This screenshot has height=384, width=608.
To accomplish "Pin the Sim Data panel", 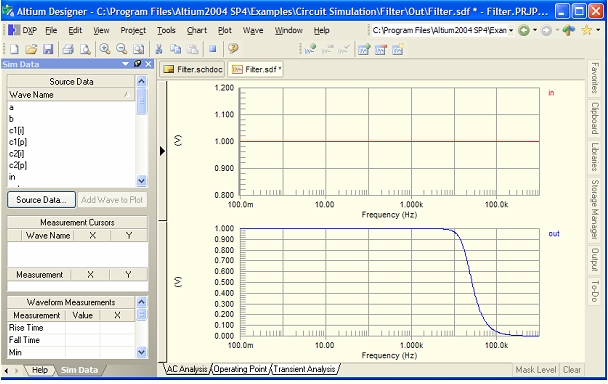I will 137,64.
